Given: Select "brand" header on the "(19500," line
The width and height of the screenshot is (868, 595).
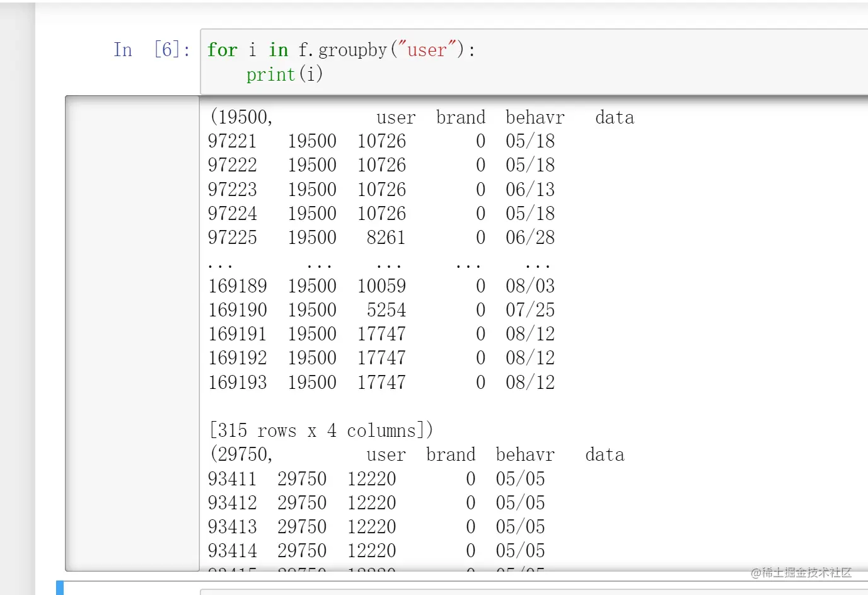Looking at the screenshot, I should coord(461,117).
